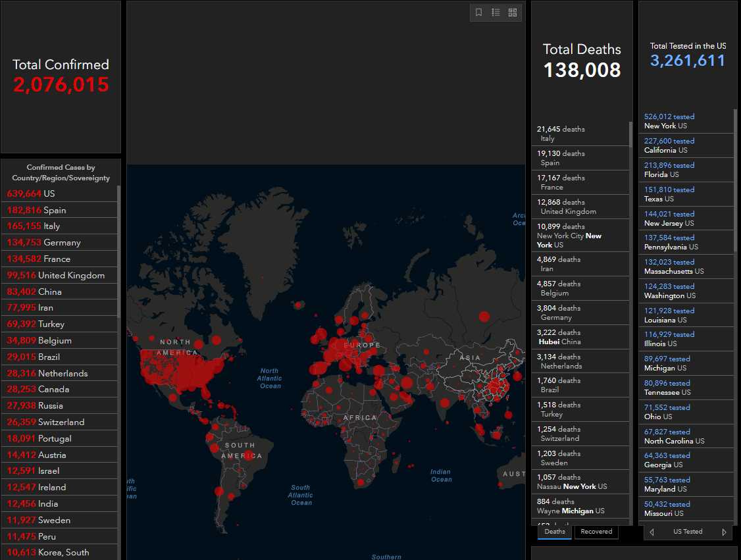This screenshot has width=741, height=560.
Task: Click the large red circle over Russia
Action: 484,317
